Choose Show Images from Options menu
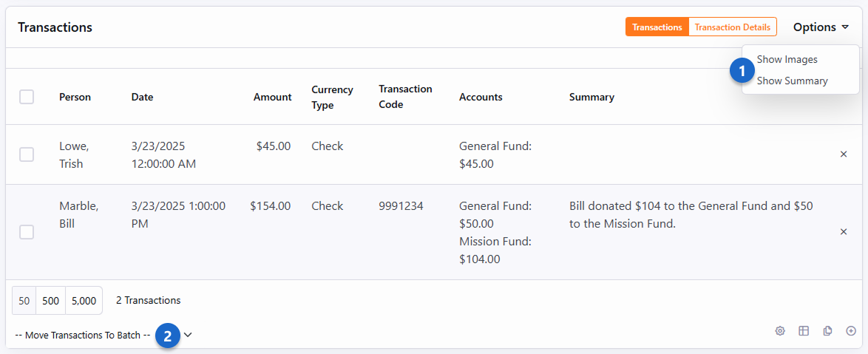 [787, 59]
